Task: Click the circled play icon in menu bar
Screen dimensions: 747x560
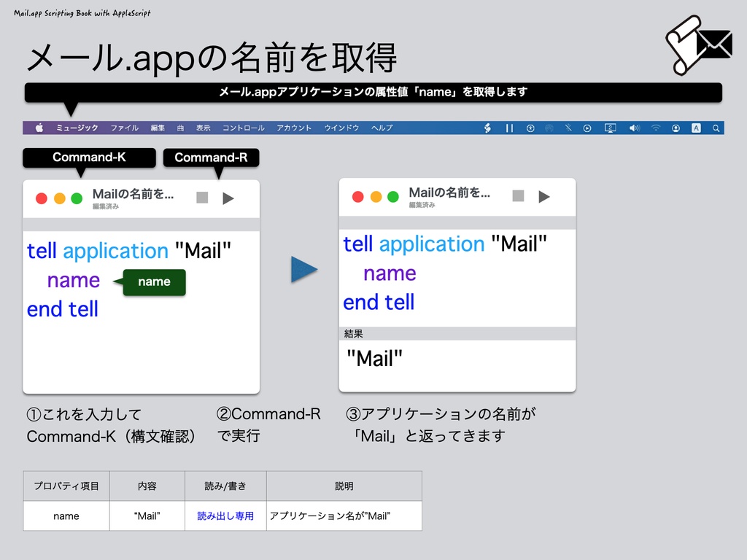Action: click(x=587, y=128)
